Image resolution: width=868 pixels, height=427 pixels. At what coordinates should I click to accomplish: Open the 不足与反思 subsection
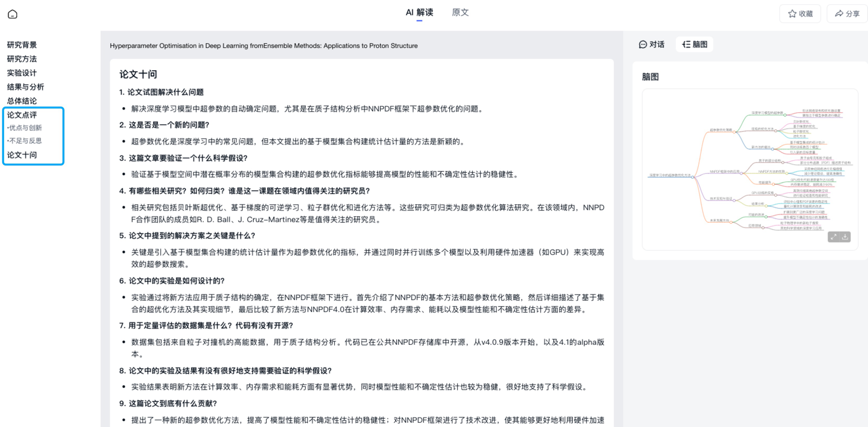tap(25, 141)
